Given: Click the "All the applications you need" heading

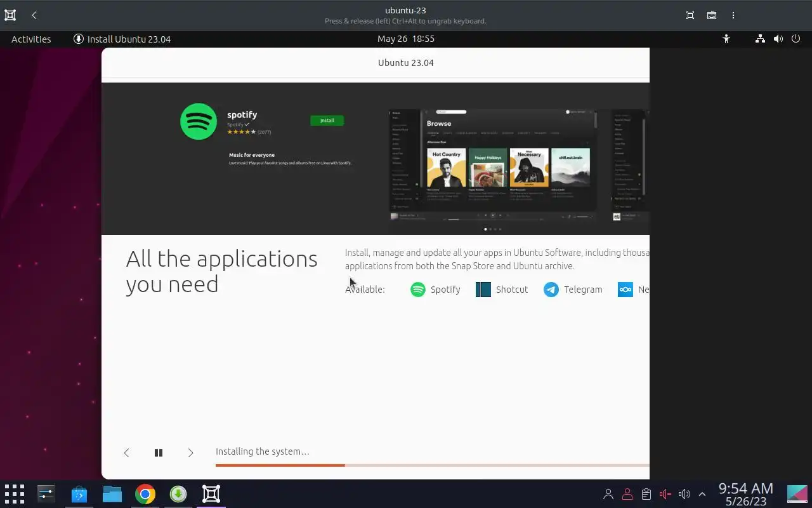Looking at the screenshot, I should [x=221, y=271].
